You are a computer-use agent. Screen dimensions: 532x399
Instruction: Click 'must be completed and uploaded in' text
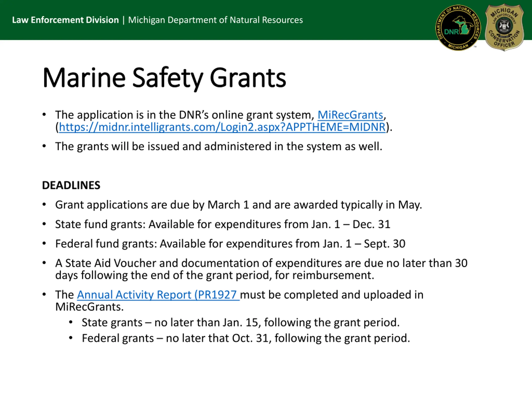[x=332, y=295]
